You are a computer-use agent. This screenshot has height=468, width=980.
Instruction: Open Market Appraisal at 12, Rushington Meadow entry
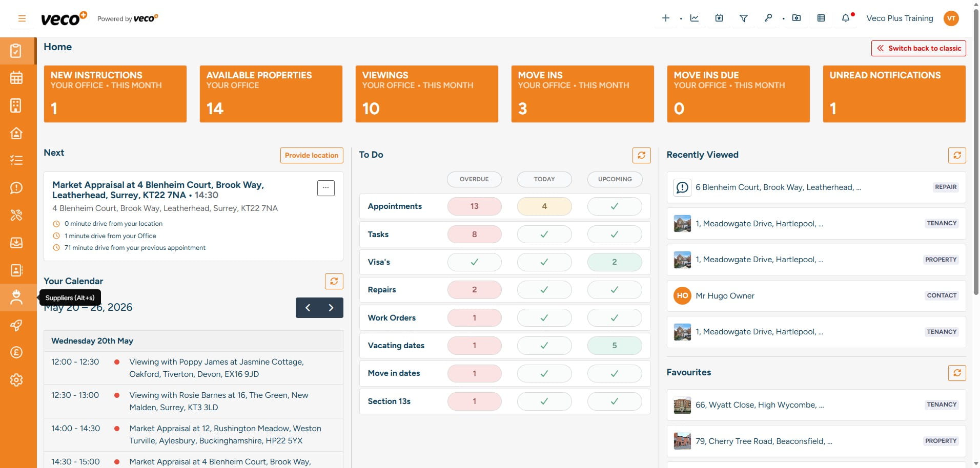[x=193, y=435]
